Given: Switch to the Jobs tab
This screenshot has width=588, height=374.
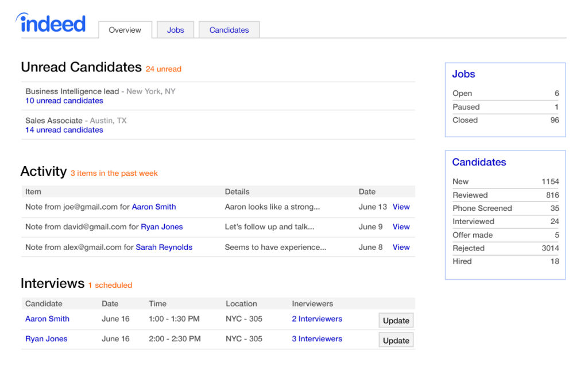Looking at the screenshot, I should tap(175, 29).
